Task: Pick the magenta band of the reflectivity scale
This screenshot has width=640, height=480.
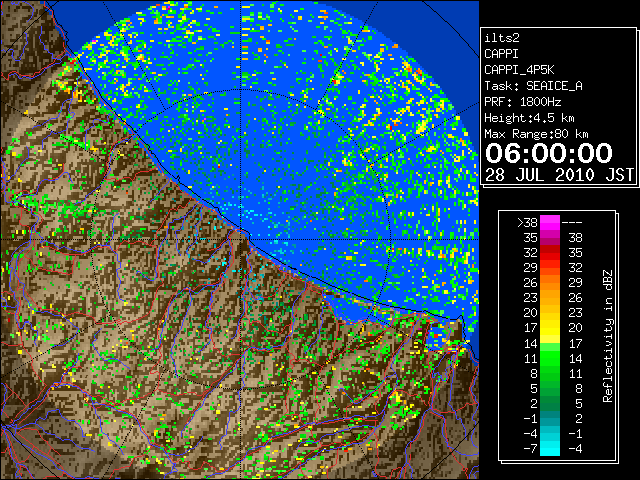Action: tap(550, 223)
